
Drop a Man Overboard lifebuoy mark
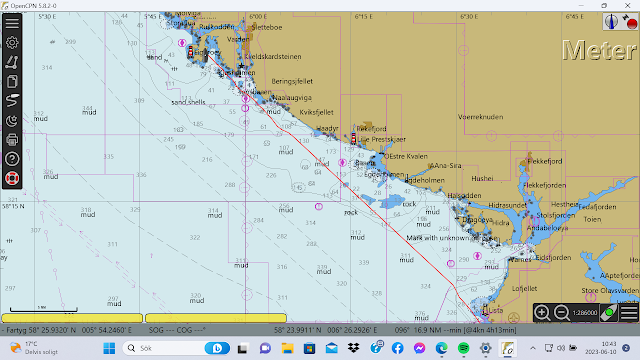click(12, 178)
